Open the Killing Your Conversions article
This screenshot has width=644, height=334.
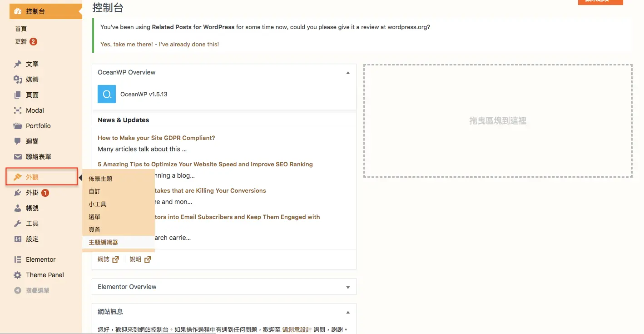[x=210, y=190]
